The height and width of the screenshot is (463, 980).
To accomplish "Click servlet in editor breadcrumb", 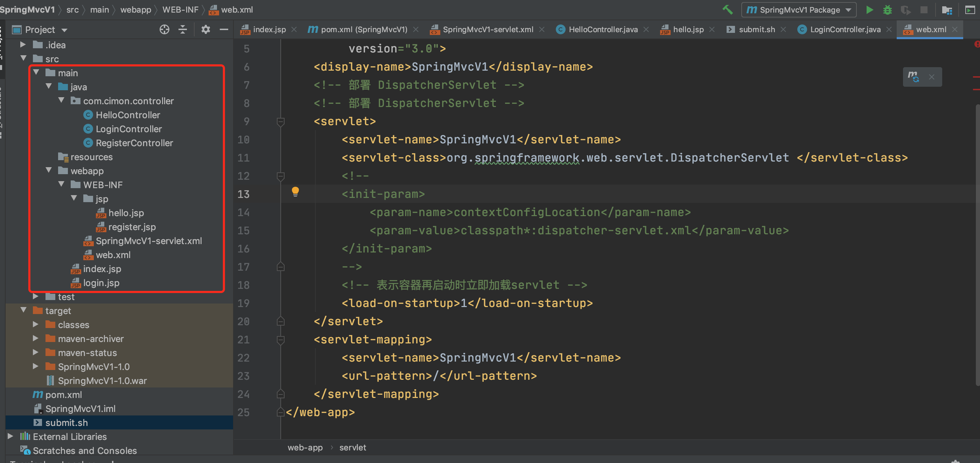I will point(352,447).
